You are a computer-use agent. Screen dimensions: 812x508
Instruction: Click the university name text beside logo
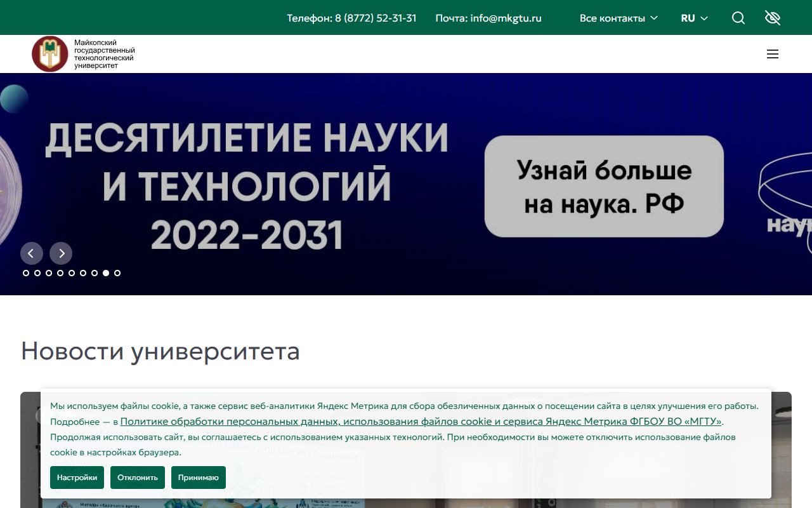[x=105, y=54]
